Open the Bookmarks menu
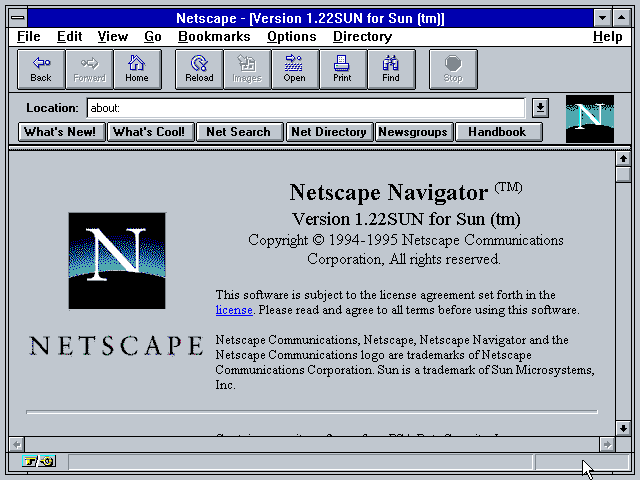Image resolution: width=640 pixels, height=480 pixels. tap(214, 37)
